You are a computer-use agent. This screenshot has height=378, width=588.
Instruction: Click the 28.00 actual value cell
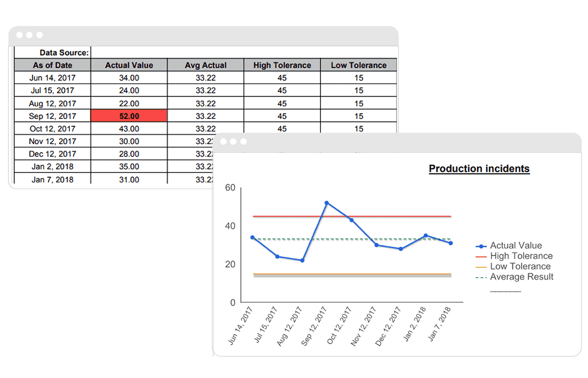click(x=129, y=154)
